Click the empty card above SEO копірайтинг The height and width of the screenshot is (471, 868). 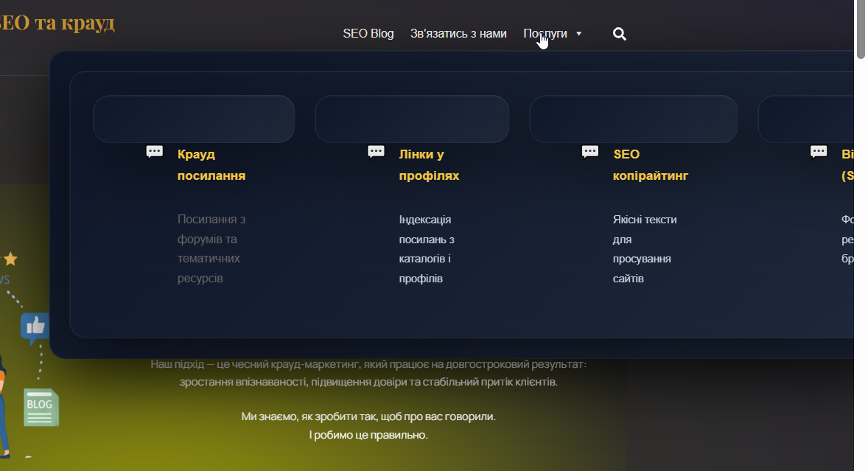coord(633,119)
